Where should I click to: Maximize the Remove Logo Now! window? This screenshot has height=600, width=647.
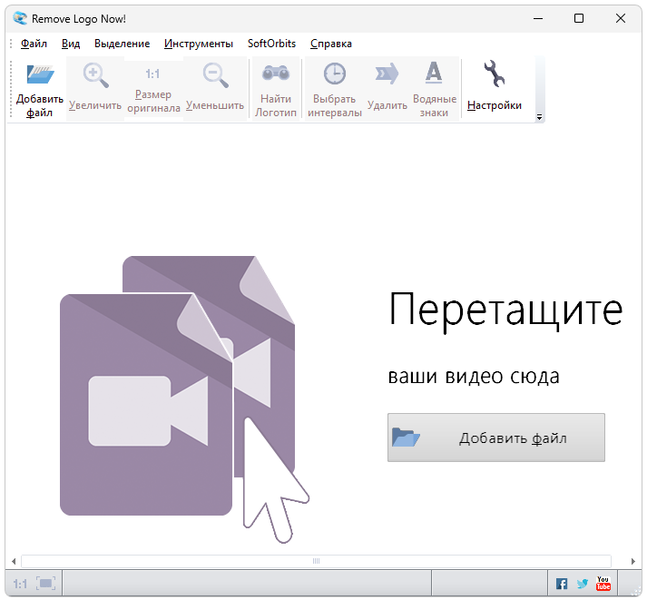[579, 19]
